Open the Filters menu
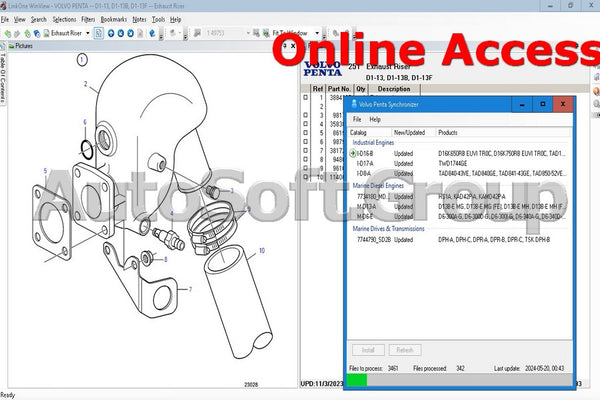This screenshot has height=400, width=600. [x=88, y=20]
